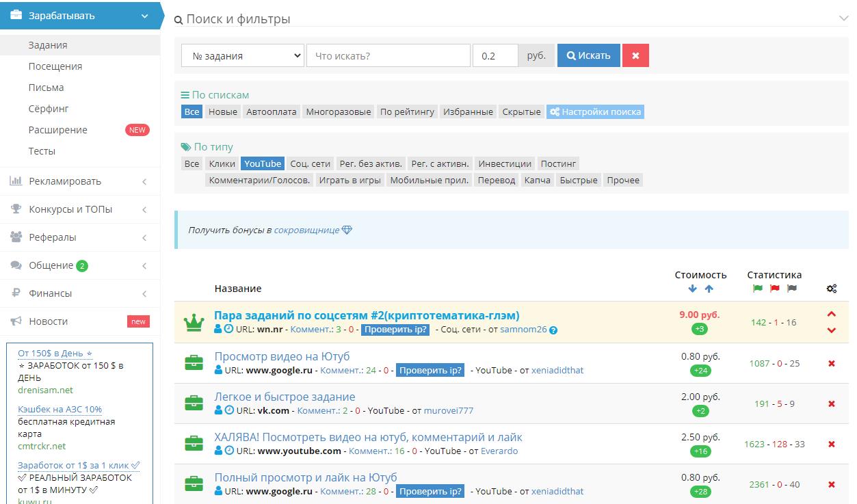857x504 pixels.
Task: Hide task Легкое и быстрое задание with red X
Action: pyautogui.click(x=832, y=403)
